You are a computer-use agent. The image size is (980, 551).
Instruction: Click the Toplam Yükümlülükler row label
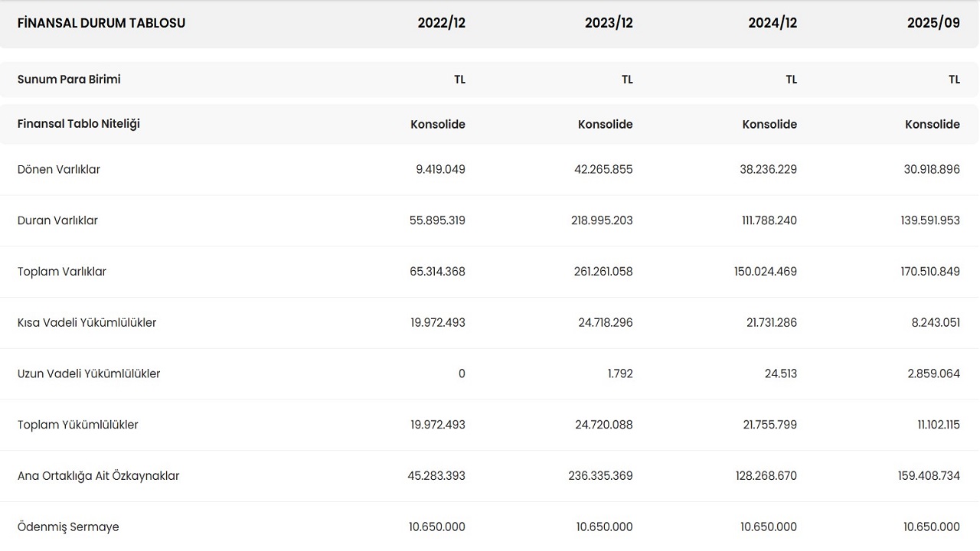click(78, 425)
